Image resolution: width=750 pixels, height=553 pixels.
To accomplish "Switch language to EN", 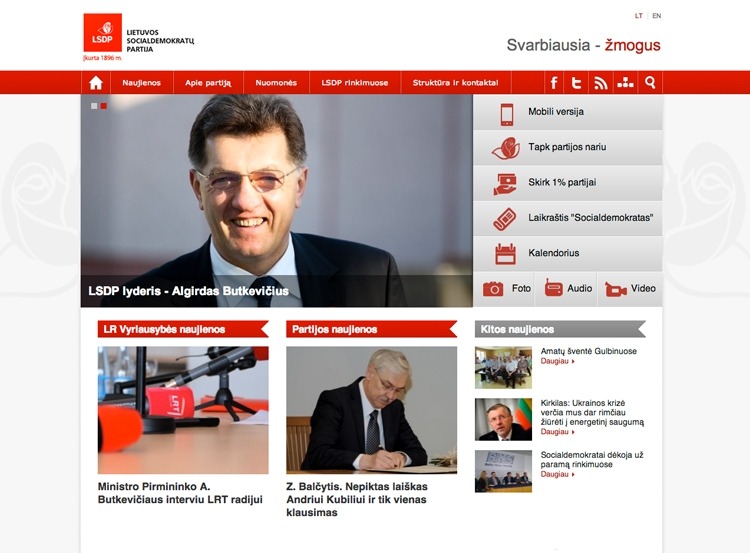I will click(657, 16).
